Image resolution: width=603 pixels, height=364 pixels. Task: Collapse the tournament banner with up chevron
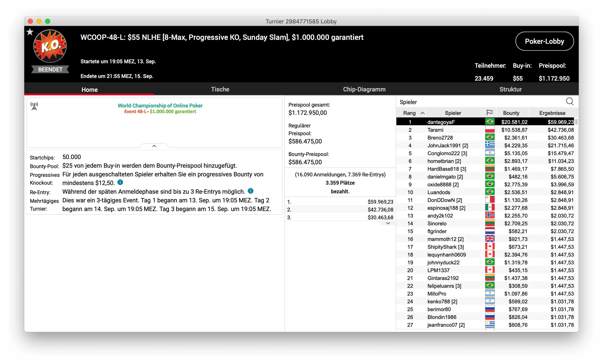[154, 146]
